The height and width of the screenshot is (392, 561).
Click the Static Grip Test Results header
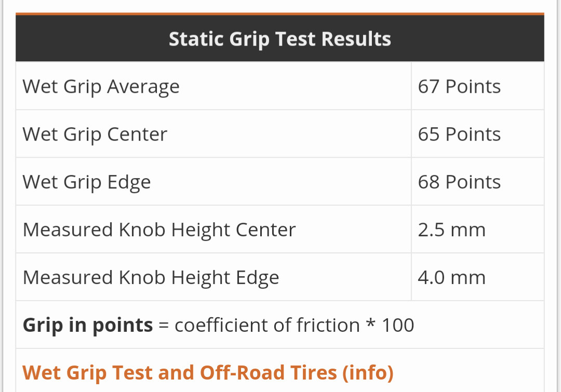click(x=279, y=39)
